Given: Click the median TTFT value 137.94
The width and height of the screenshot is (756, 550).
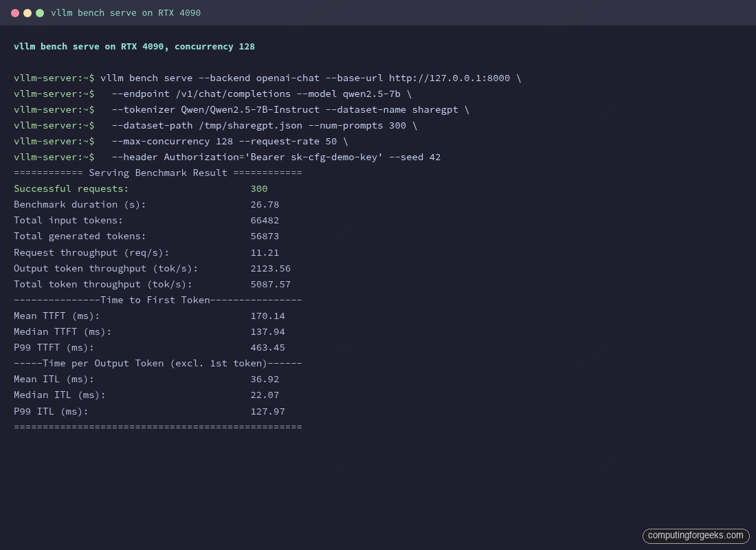Looking at the screenshot, I should tap(267, 332).
